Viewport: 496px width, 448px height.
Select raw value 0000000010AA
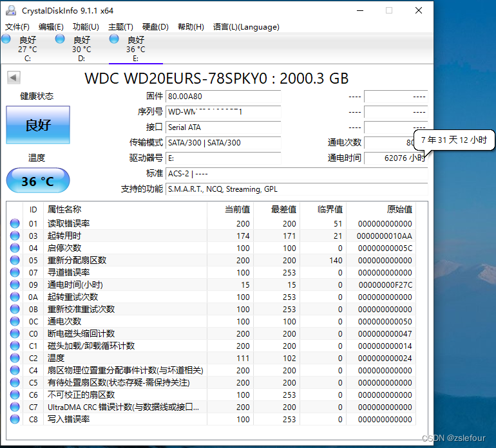point(385,236)
